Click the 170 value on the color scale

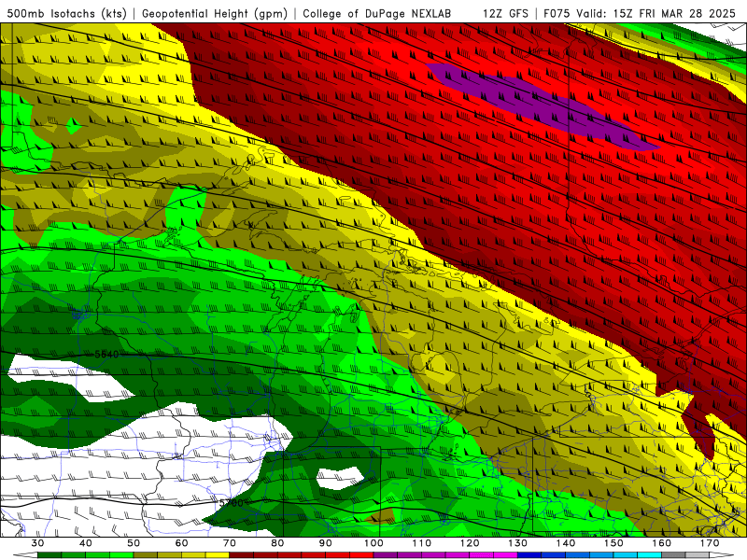point(710,543)
